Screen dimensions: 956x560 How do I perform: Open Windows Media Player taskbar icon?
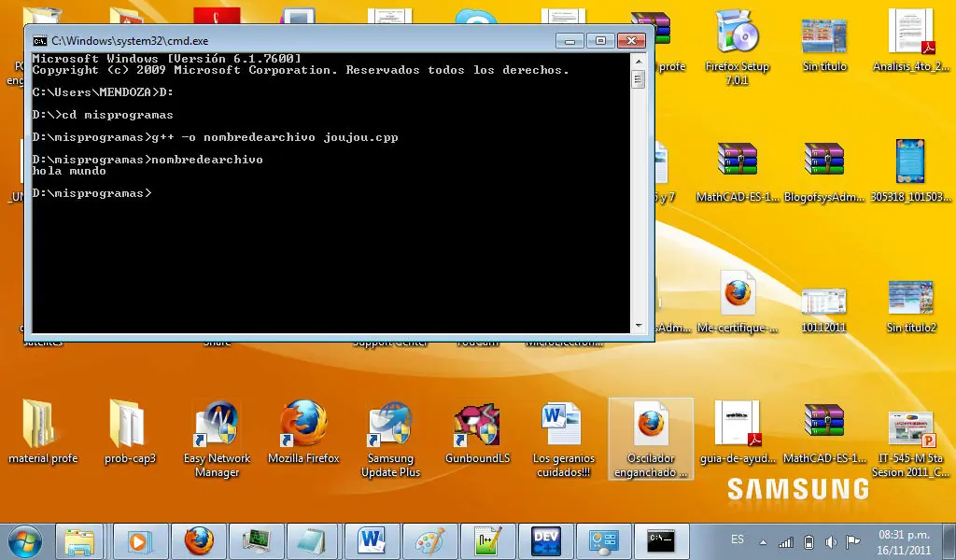click(x=139, y=541)
